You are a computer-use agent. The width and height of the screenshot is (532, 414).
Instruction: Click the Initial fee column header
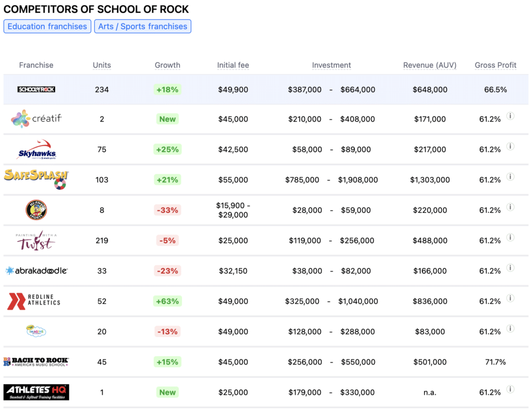pyautogui.click(x=233, y=65)
